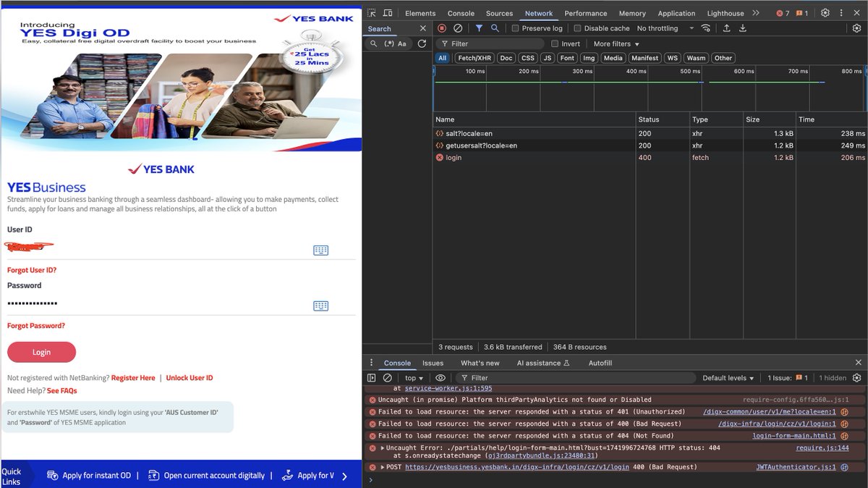Open virtual keyboard for Password
This screenshot has width=868, height=488.
pos(320,306)
